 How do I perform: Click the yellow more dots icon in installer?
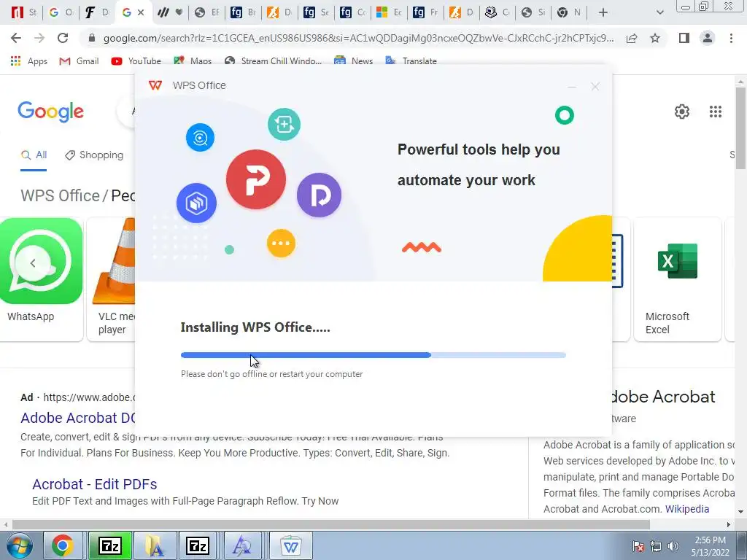click(281, 244)
